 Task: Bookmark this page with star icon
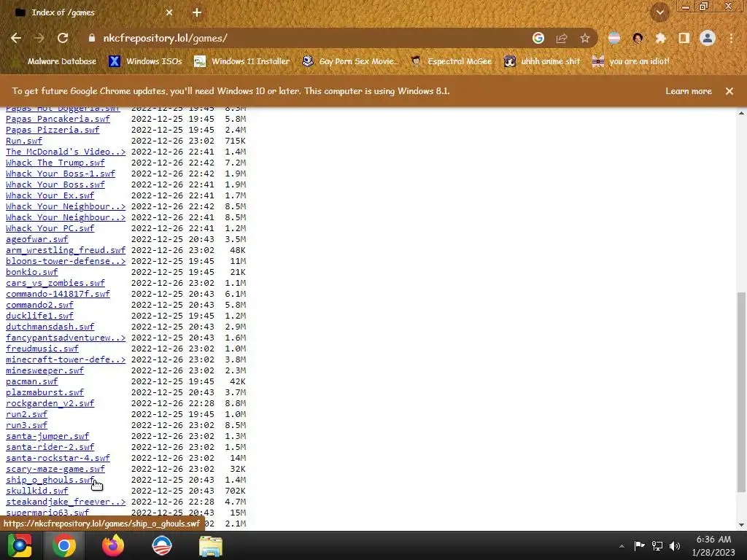point(585,38)
